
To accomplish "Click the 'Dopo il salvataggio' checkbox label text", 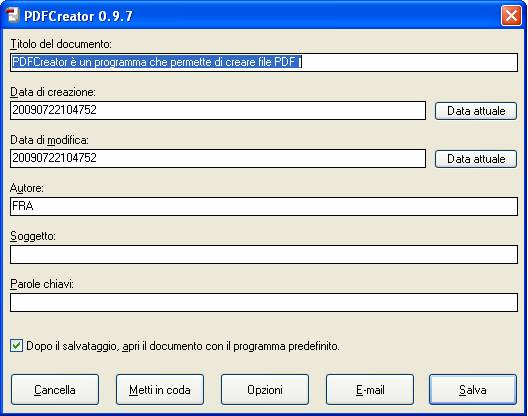I will (183, 346).
